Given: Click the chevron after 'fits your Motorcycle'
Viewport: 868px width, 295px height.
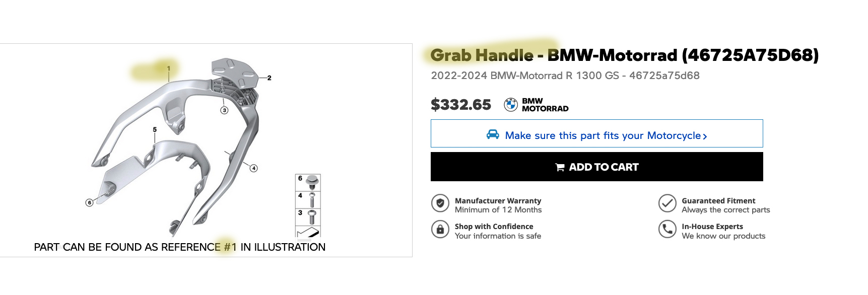Looking at the screenshot, I should tap(705, 136).
